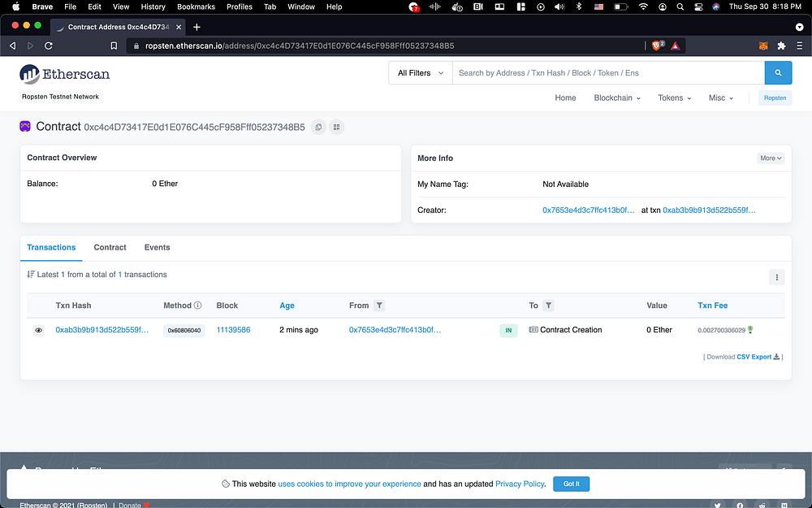Toggle the Age column header format
The width and height of the screenshot is (812, 508).
[287, 306]
